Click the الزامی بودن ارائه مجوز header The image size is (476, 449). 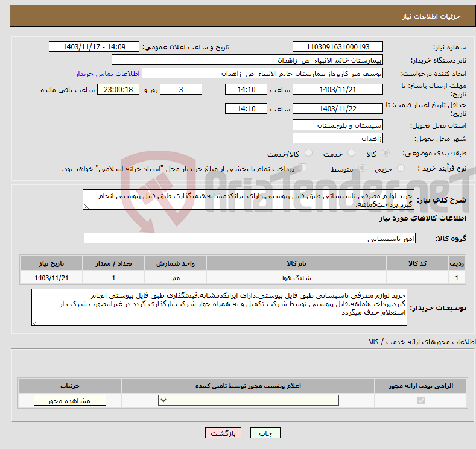[420, 386]
